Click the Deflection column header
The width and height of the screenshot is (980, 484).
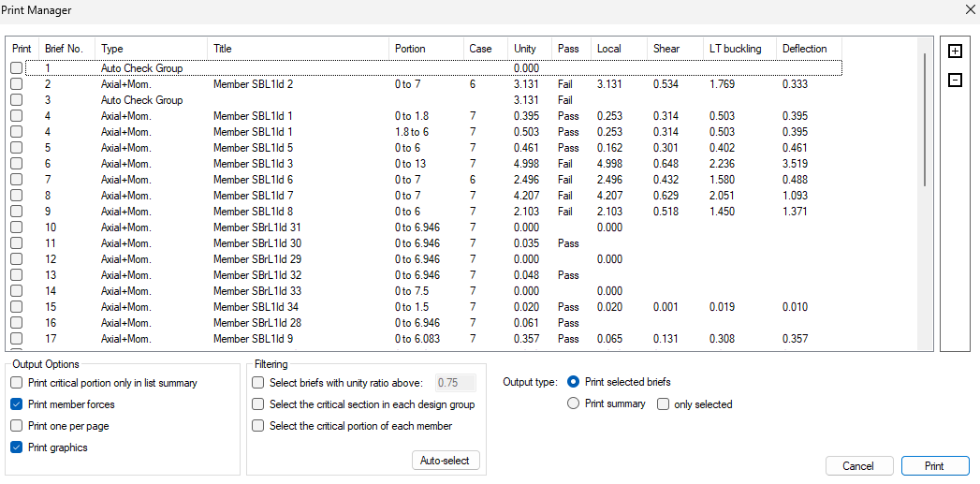coord(804,49)
